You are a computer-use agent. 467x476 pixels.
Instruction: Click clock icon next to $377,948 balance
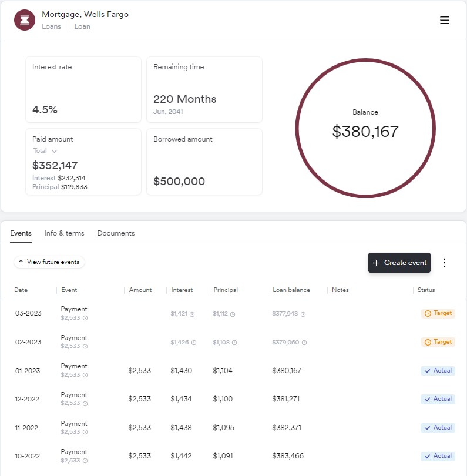(x=303, y=314)
